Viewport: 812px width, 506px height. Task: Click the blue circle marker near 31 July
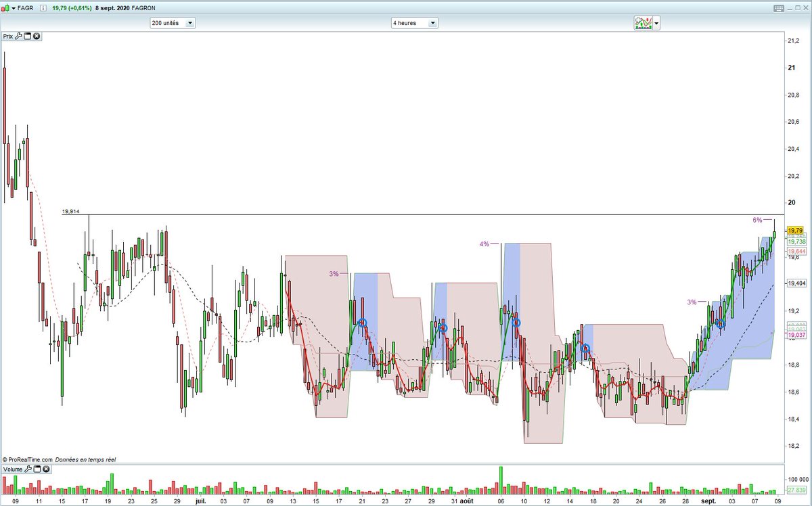[x=443, y=328]
